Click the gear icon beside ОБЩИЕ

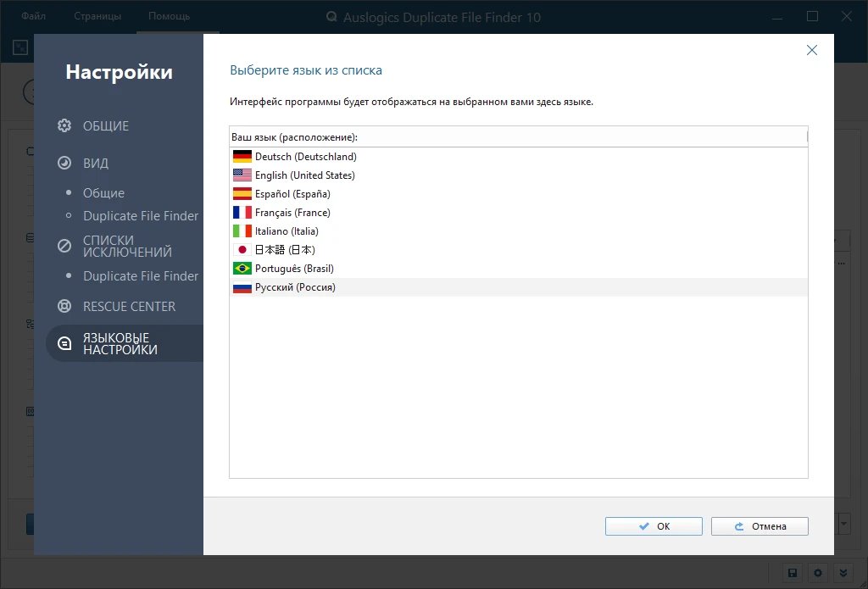click(64, 125)
